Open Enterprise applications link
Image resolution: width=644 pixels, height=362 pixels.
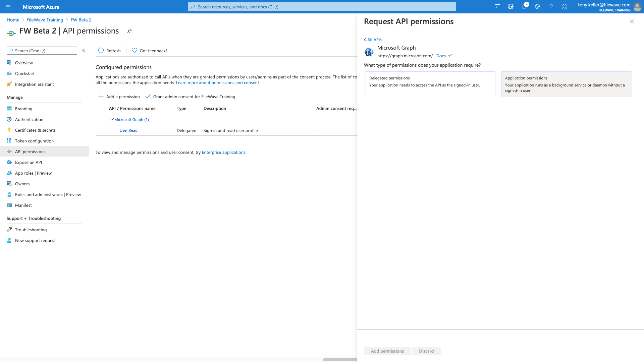tap(223, 152)
